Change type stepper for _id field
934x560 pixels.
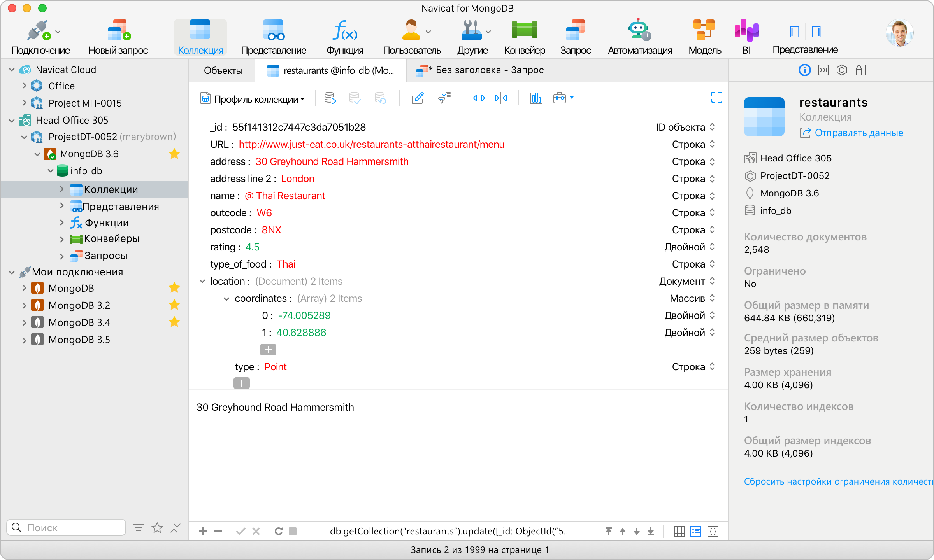click(712, 127)
